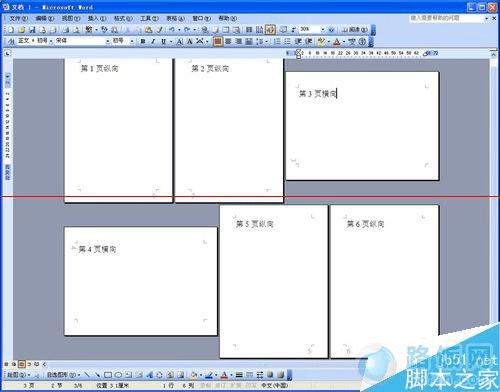Screen dimensions: 500x392
Task: Insert a hyperlink with the toolbar icon
Action: pyautogui.click(x=205, y=30)
